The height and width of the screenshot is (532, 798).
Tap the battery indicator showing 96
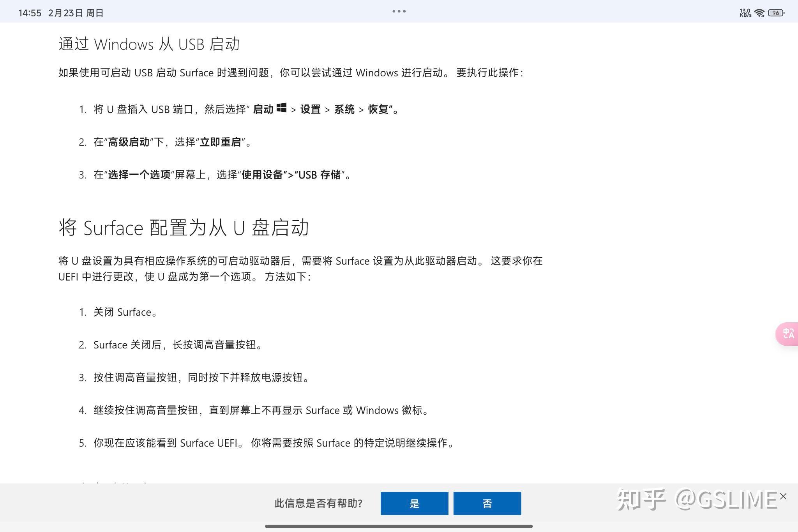[x=776, y=13]
